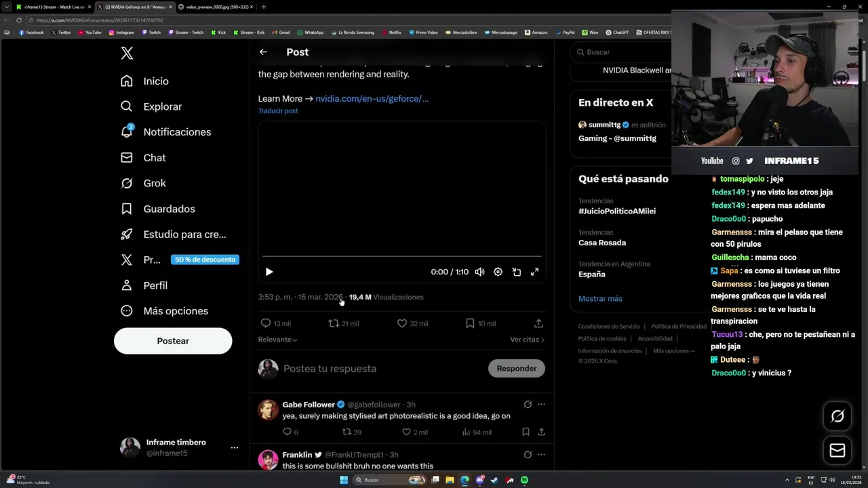Go back with the Post arrow
This screenshot has height=488, width=868.
coord(263,52)
